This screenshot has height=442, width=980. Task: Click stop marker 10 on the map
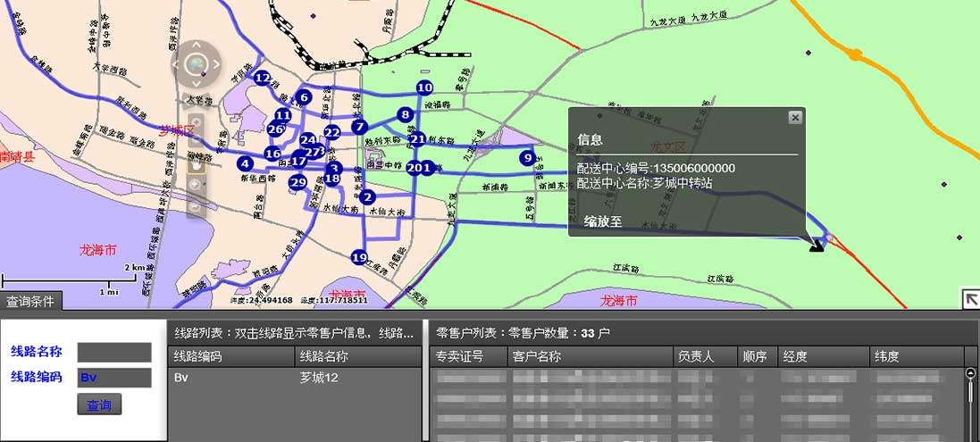pyautogui.click(x=424, y=88)
